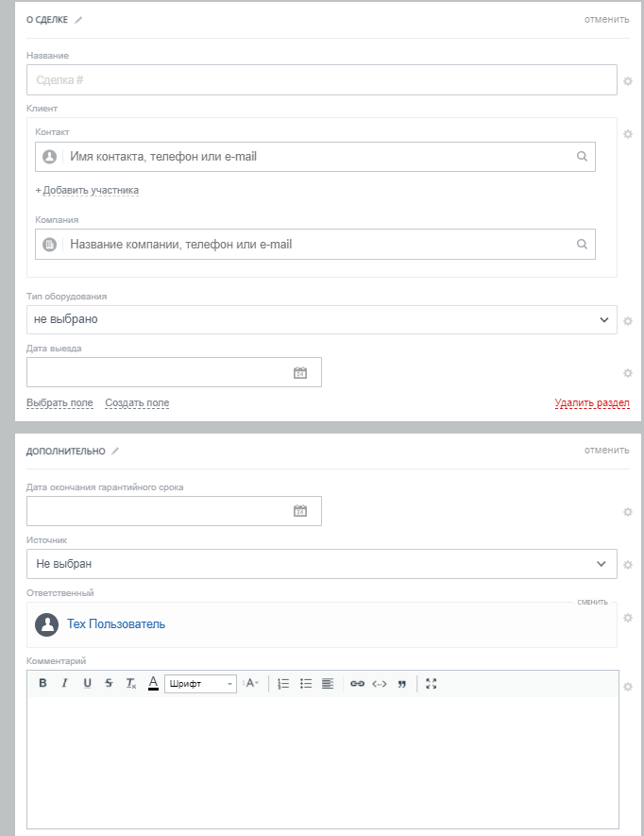Screen dimensions: 644x836
Task: Click Создать поле link
Action: coord(137,403)
